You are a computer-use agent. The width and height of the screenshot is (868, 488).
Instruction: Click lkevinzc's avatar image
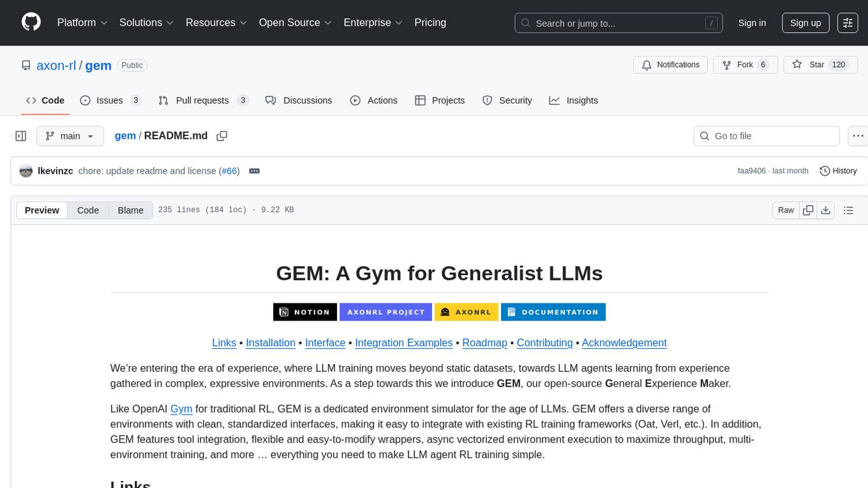tap(26, 171)
